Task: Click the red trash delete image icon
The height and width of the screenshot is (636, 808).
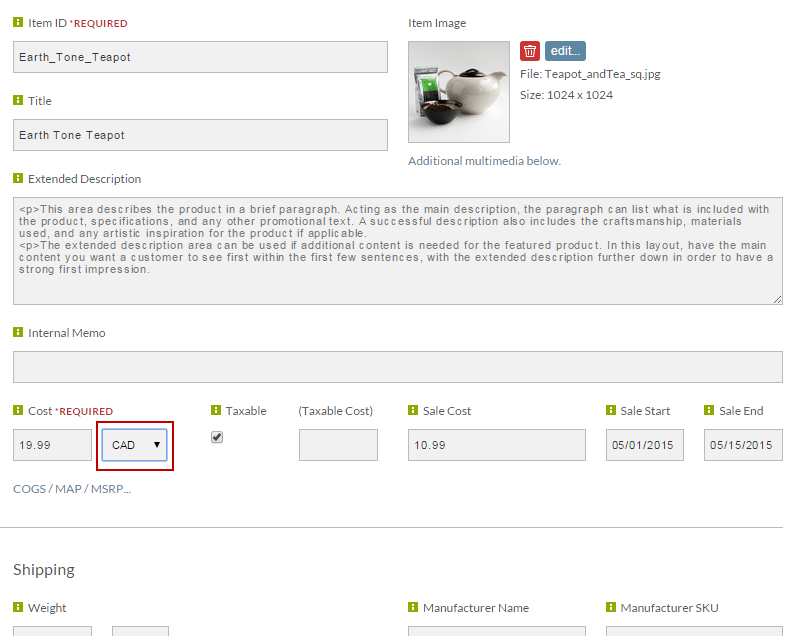Action: pos(530,51)
